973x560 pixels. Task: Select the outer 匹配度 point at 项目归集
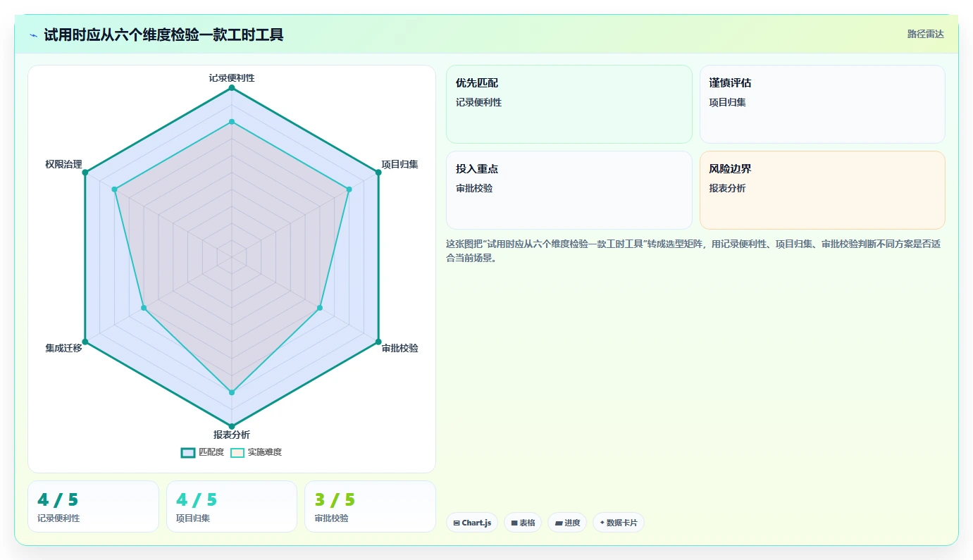(378, 173)
